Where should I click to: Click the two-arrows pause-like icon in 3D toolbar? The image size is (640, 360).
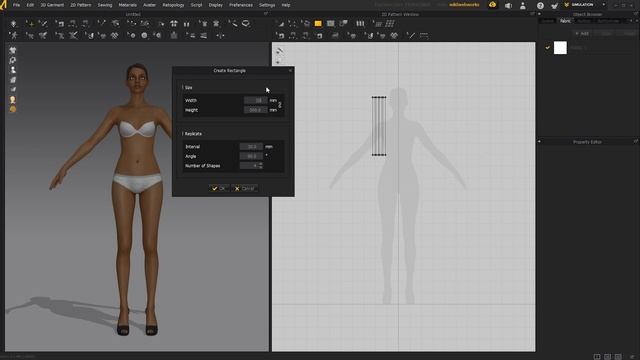187,24
